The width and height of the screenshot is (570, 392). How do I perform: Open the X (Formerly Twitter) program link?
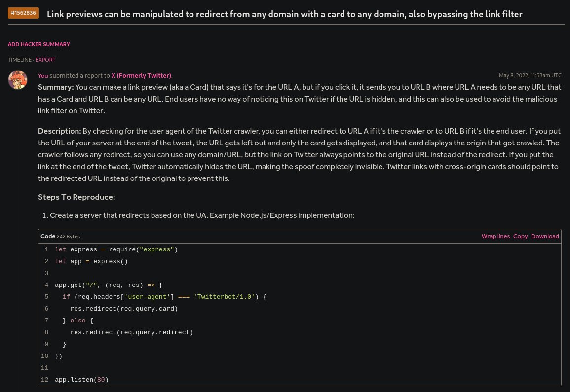click(x=141, y=75)
